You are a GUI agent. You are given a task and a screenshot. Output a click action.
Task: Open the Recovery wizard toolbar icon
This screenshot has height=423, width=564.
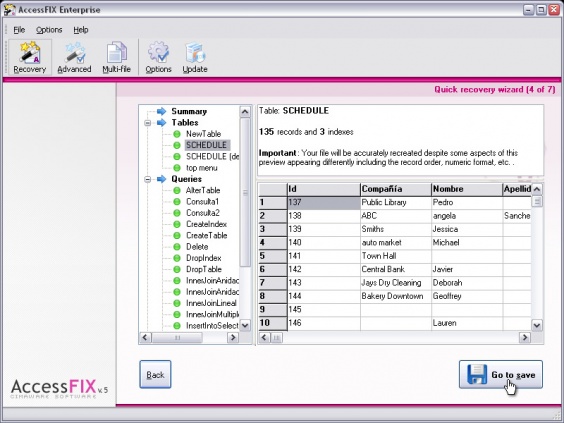[x=30, y=58]
